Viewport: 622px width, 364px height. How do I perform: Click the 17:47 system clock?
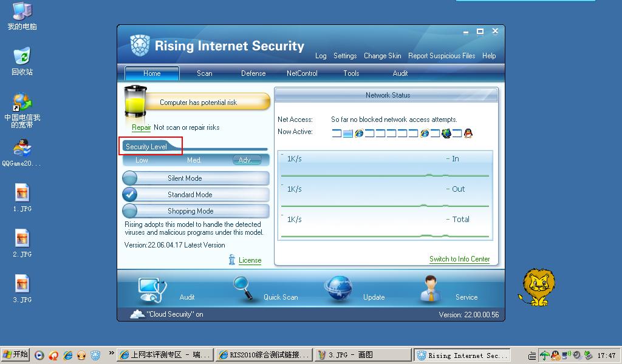(x=606, y=356)
